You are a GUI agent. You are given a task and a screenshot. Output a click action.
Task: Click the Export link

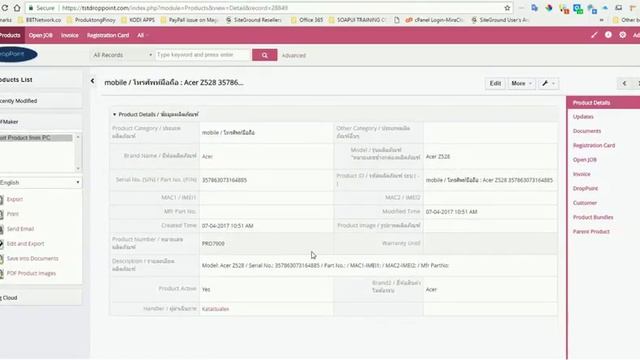pyautogui.click(x=15, y=199)
